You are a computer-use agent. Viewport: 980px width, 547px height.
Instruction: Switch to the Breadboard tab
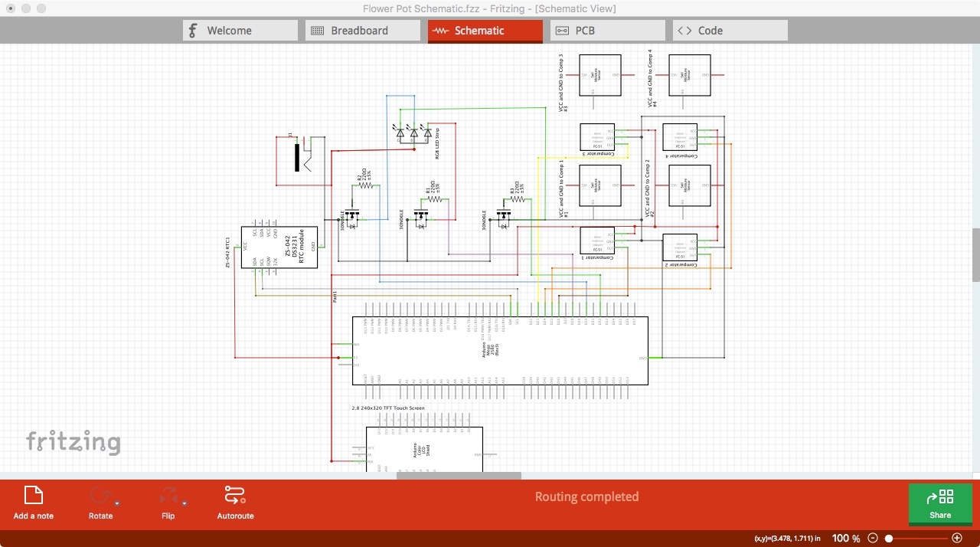[361, 30]
